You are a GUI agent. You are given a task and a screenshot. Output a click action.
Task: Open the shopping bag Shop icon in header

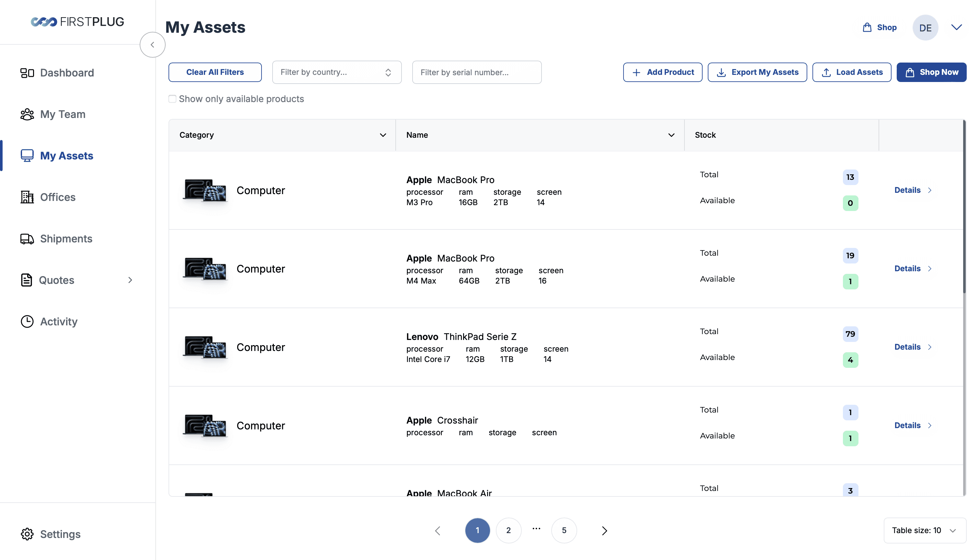coord(867,27)
